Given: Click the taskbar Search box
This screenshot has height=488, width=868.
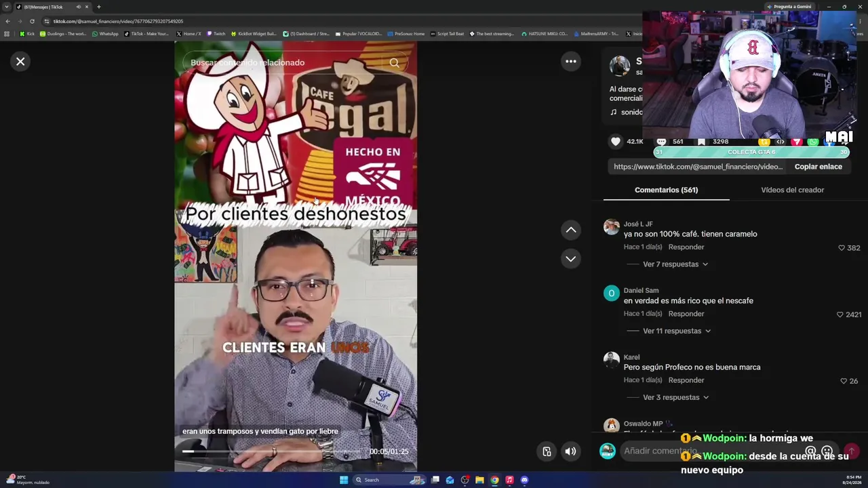Looking at the screenshot, I should (388, 480).
